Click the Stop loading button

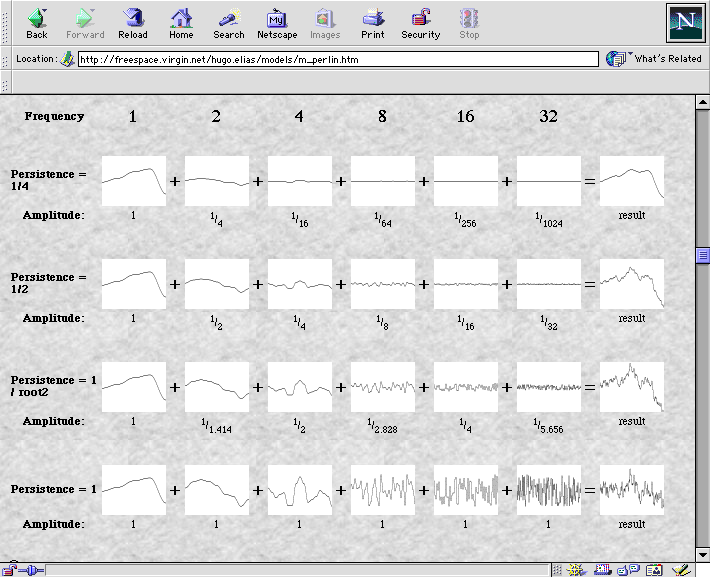[x=469, y=23]
